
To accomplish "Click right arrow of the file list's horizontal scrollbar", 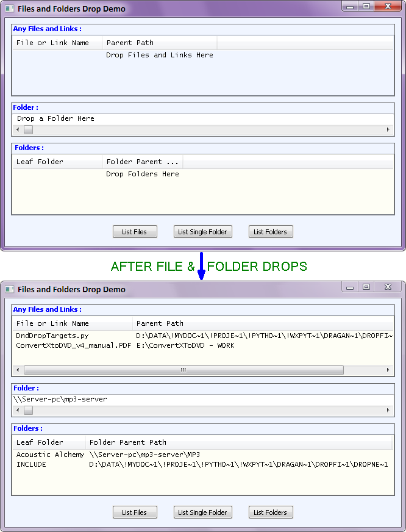I will coord(388,370).
